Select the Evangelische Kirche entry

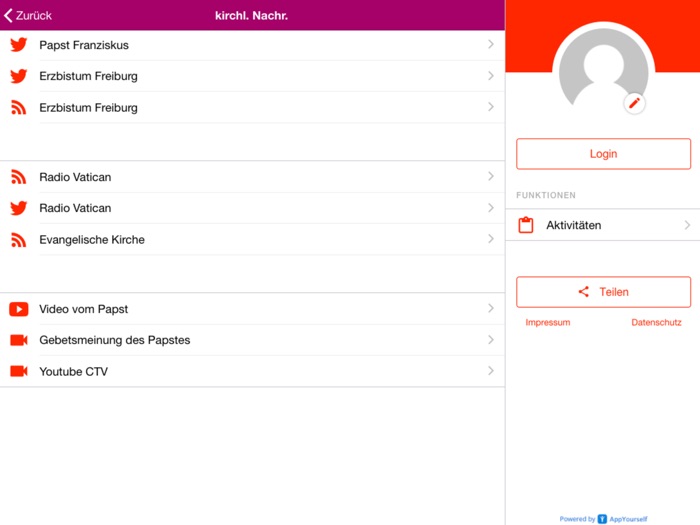pos(252,240)
